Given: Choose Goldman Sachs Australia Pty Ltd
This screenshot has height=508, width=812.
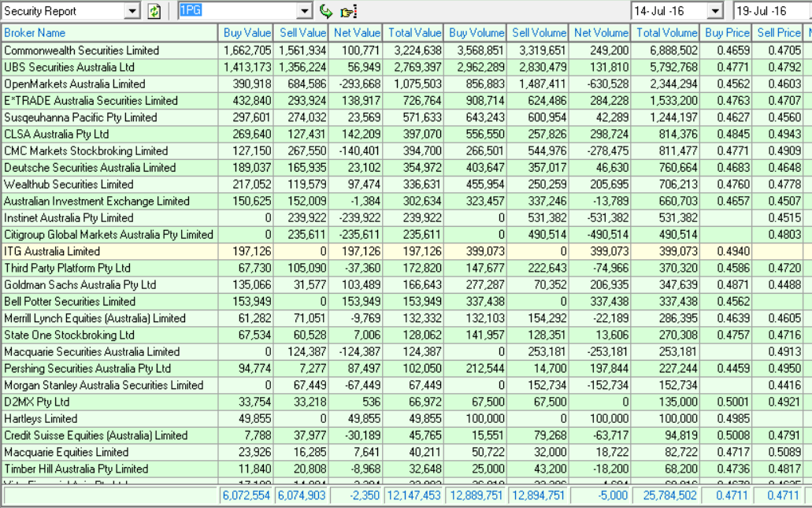Looking at the screenshot, I should pos(80,285).
